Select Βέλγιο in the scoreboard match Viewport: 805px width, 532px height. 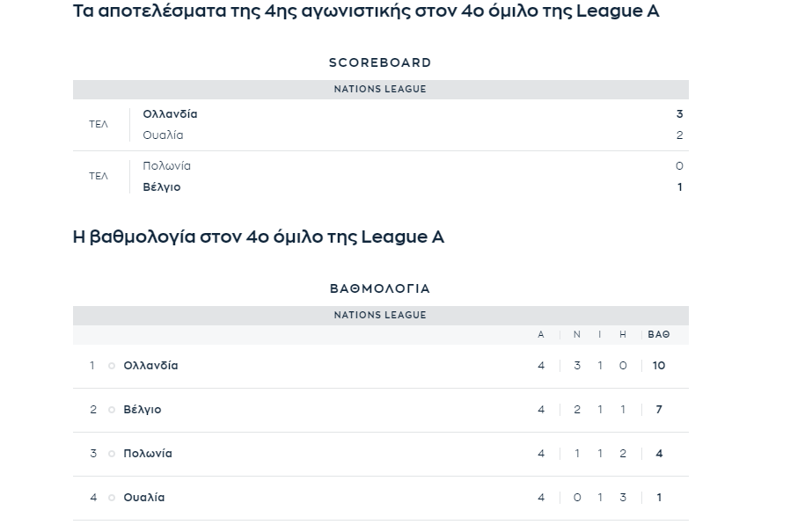[x=162, y=186]
